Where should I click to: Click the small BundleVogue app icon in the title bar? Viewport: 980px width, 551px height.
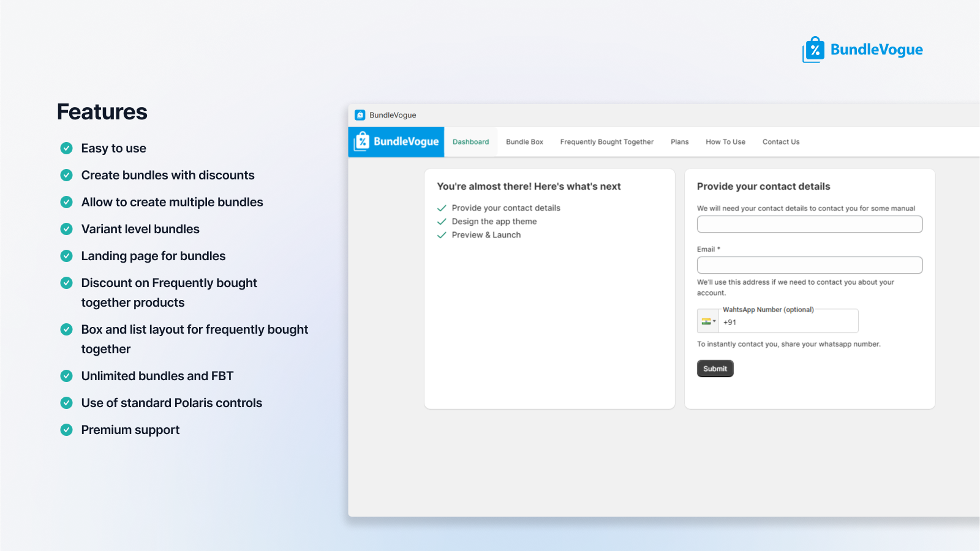coord(360,115)
